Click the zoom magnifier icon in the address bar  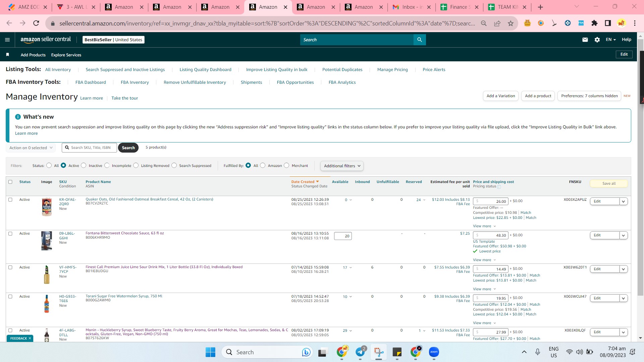pyautogui.click(x=484, y=23)
